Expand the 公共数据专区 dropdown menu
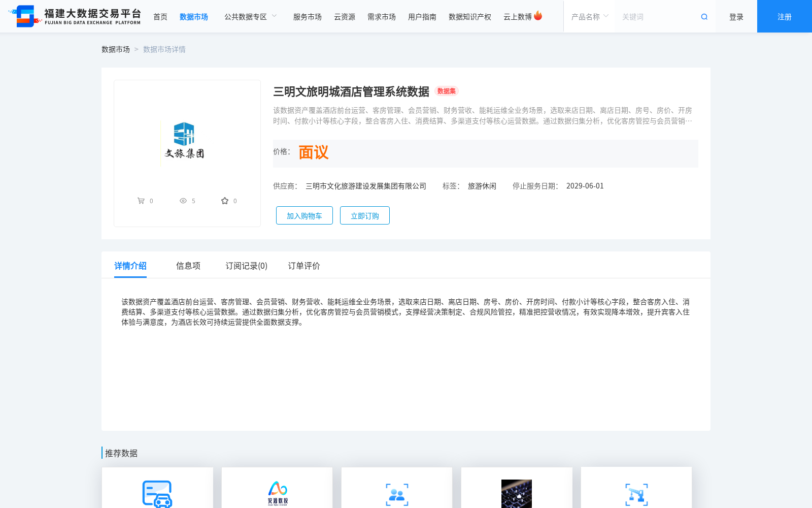This screenshot has width=812, height=508. pos(251,17)
